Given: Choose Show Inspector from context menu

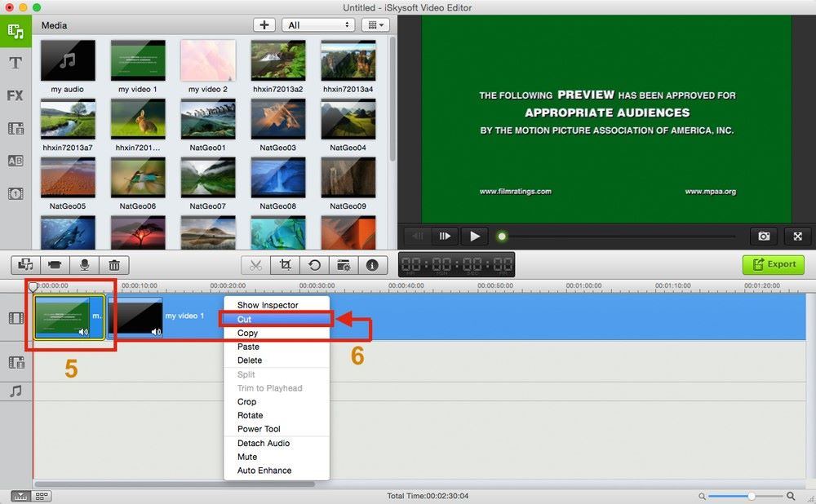Looking at the screenshot, I should (x=277, y=305).
